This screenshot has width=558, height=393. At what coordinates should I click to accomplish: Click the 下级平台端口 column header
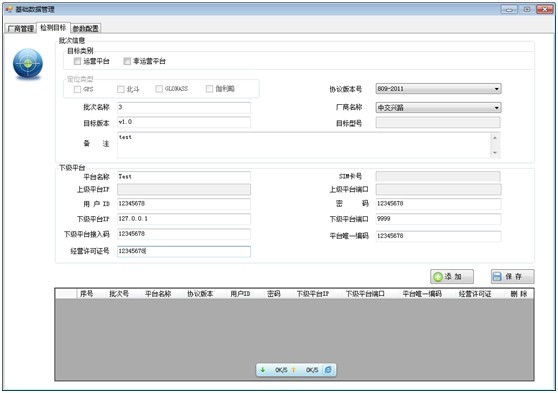point(365,294)
